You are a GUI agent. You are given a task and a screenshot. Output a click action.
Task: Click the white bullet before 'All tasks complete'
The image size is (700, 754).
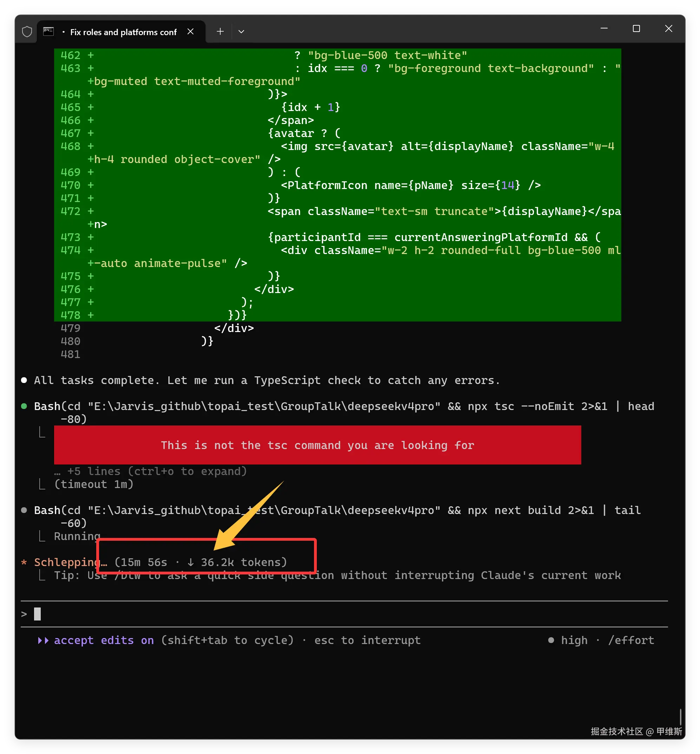tap(24, 380)
